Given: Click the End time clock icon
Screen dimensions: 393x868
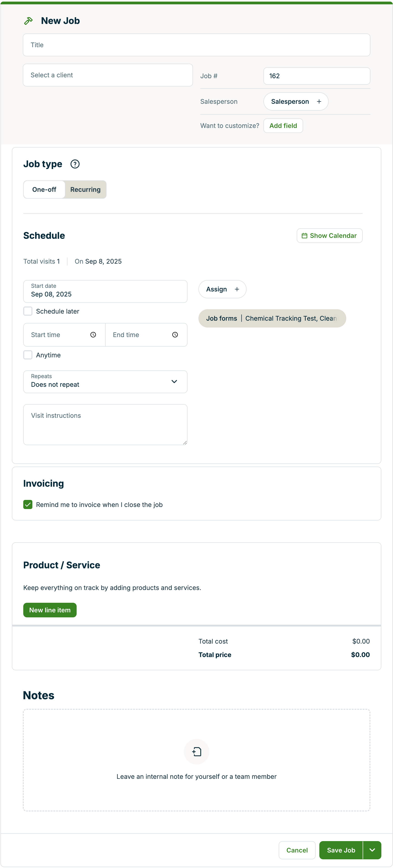Looking at the screenshot, I should (x=175, y=335).
